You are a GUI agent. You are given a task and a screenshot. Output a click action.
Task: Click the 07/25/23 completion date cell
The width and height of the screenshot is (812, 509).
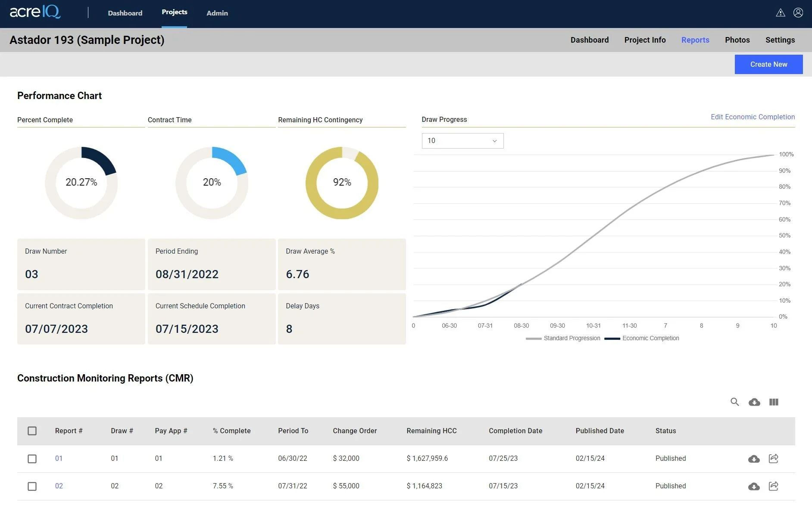[503, 459]
